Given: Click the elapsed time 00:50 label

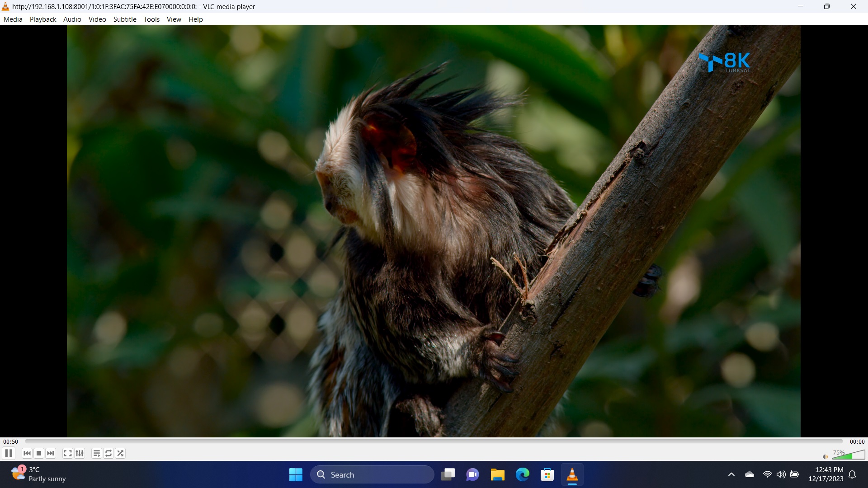Looking at the screenshot, I should (10, 442).
